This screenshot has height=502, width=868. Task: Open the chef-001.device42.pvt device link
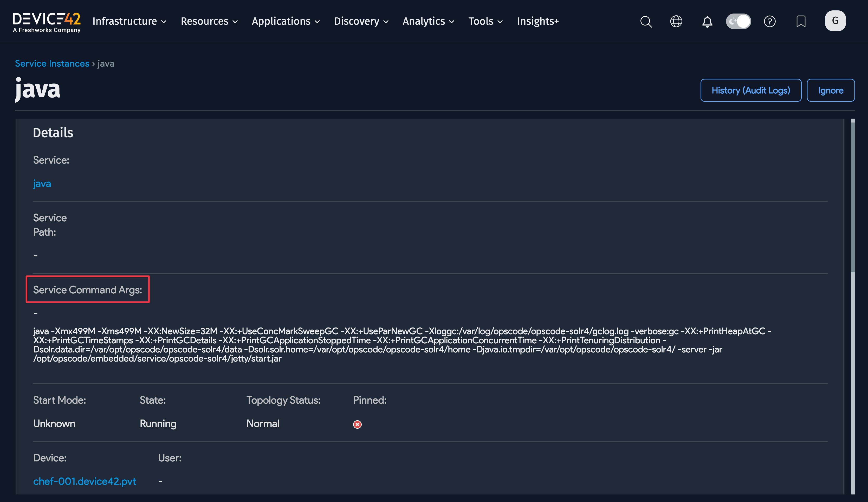click(x=85, y=481)
